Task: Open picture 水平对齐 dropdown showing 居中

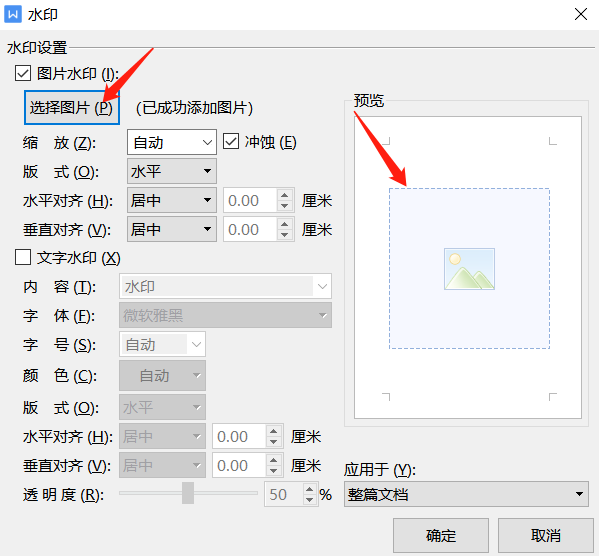Action: click(x=172, y=200)
